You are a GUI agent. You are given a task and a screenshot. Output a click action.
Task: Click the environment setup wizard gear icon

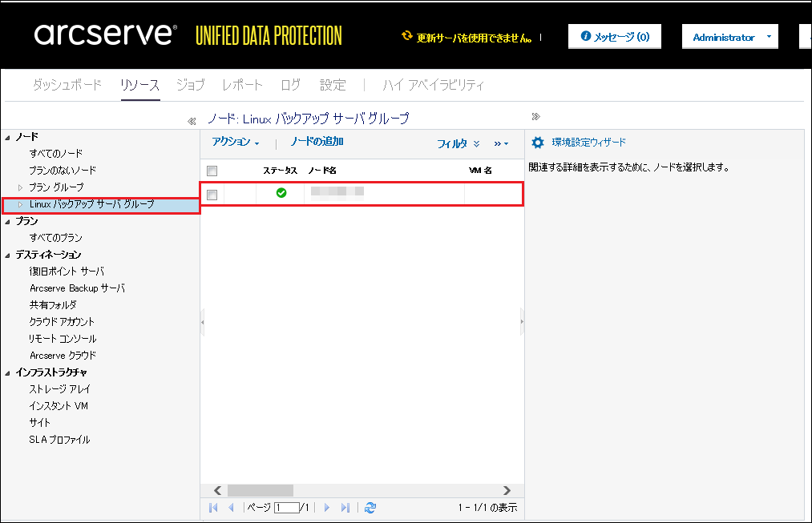click(538, 143)
